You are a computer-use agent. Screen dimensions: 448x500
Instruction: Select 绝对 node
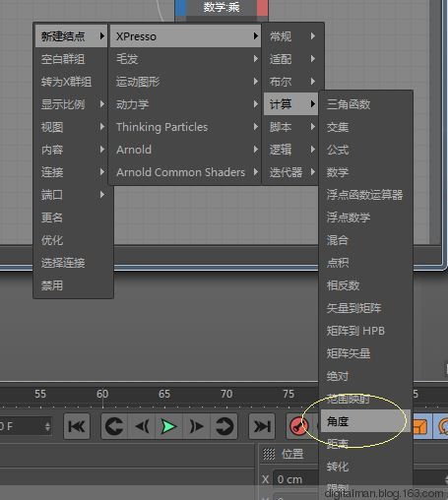pos(365,376)
